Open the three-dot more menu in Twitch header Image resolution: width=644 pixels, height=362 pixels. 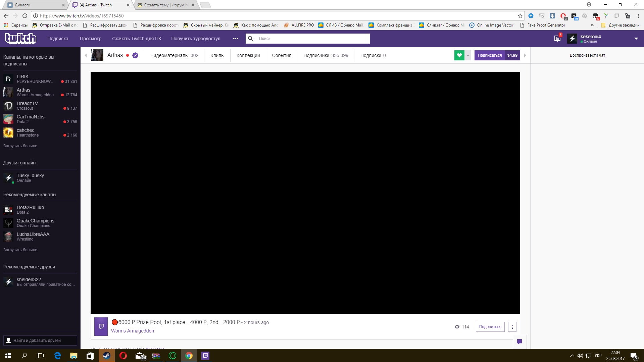[x=236, y=39]
